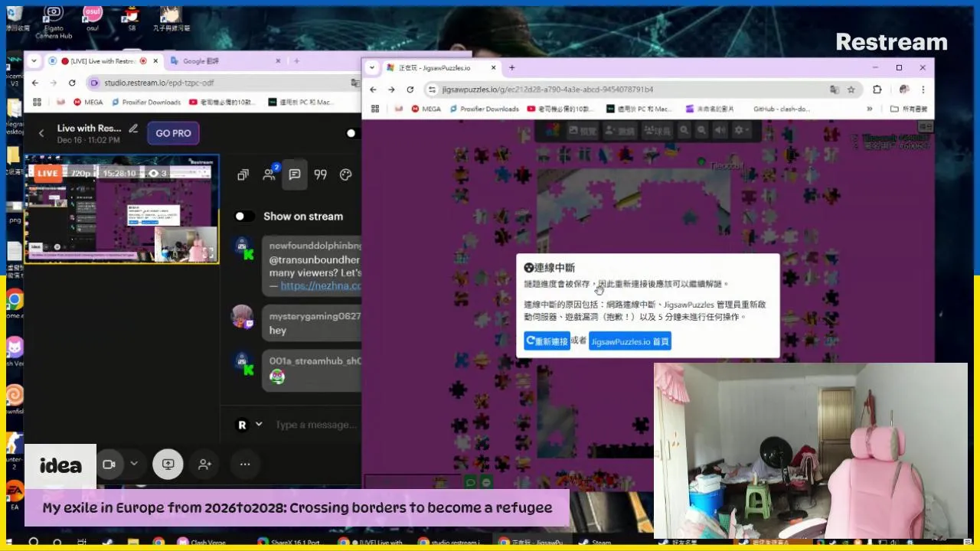Click the share screen button in Restream
980x551 pixels.
(x=168, y=464)
